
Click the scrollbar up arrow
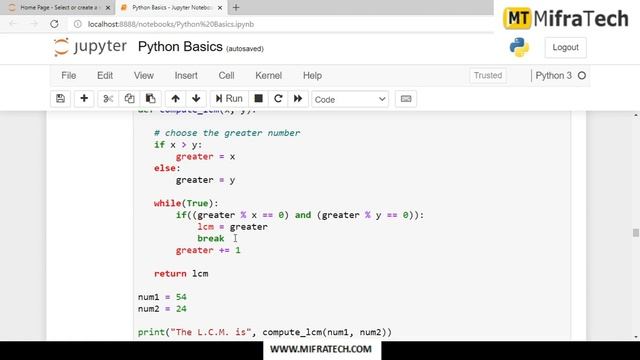(636, 116)
